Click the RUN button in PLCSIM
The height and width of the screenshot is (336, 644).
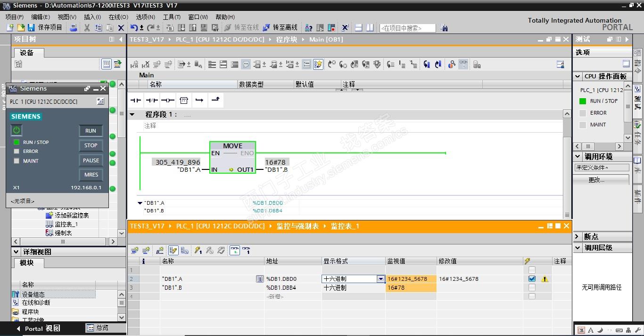91,131
